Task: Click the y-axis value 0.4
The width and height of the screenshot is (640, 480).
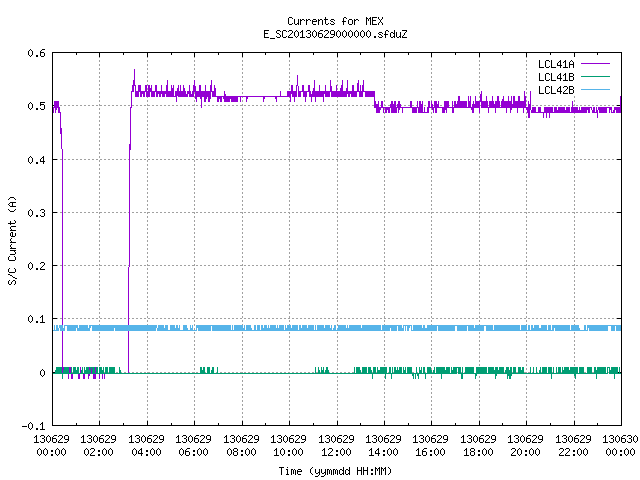Action: click(x=36, y=160)
